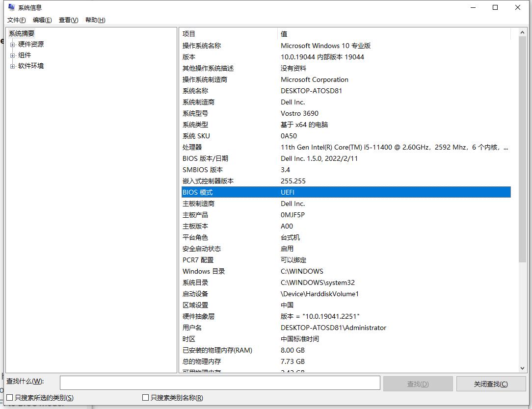Click the 查找 button
This screenshot has width=532, height=409.
click(x=418, y=383)
